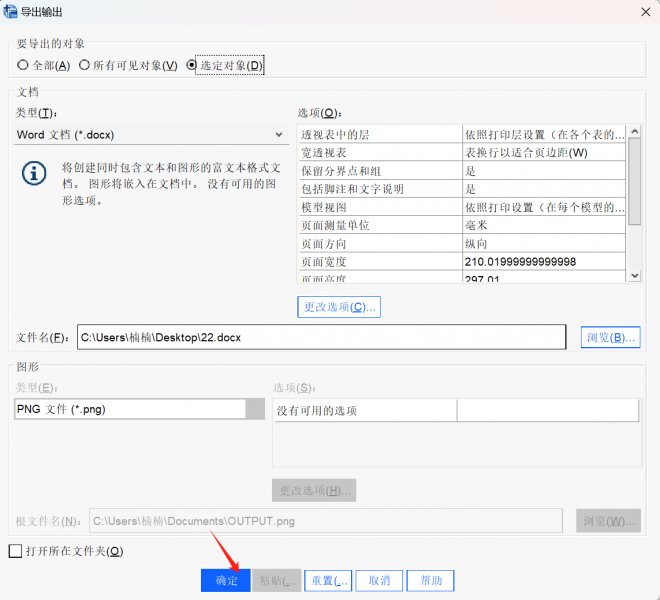The height and width of the screenshot is (600, 660).
Task: Select the 宽透视表 option row
Action: click(x=461, y=152)
